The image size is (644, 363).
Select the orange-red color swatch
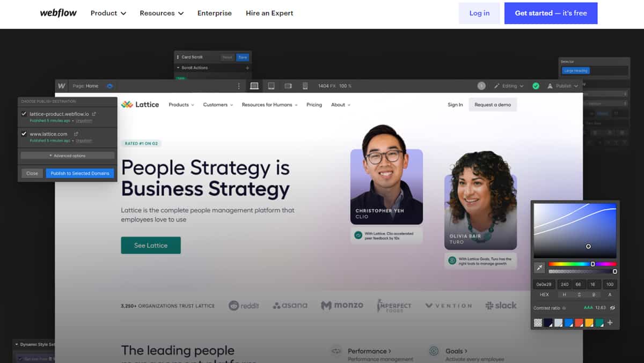pyautogui.click(x=579, y=323)
